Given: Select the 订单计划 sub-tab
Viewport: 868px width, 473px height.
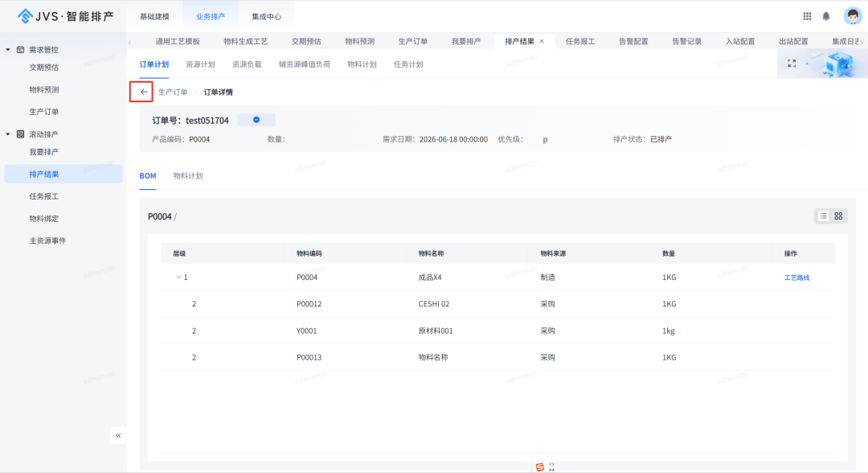Looking at the screenshot, I should (x=154, y=64).
